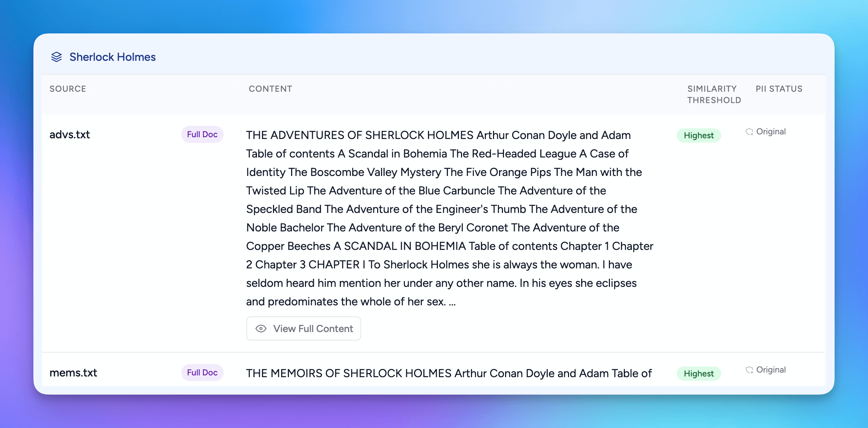Click the Adventures of Sherlock Holmes content preview
This screenshot has height=428, width=868.
click(x=449, y=218)
